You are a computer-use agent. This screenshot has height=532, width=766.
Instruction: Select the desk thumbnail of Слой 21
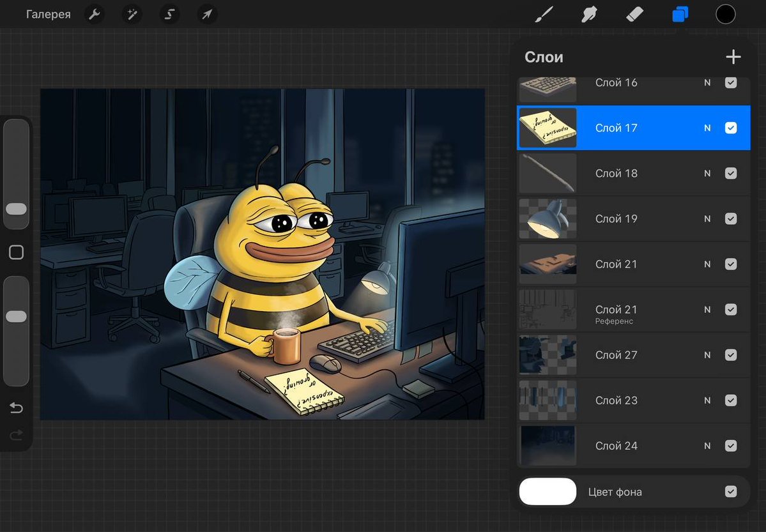(x=548, y=264)
